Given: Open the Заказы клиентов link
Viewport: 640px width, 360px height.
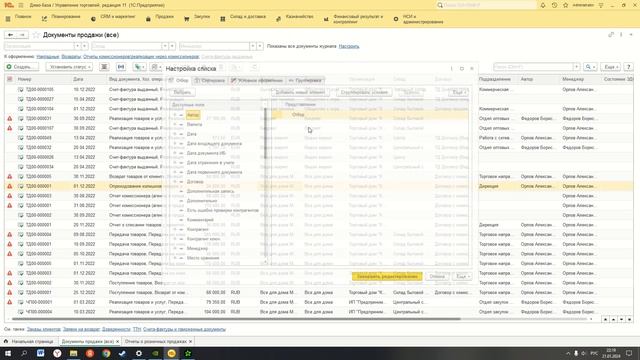Looking at the screenshot, I should click(x=44, y=329).
